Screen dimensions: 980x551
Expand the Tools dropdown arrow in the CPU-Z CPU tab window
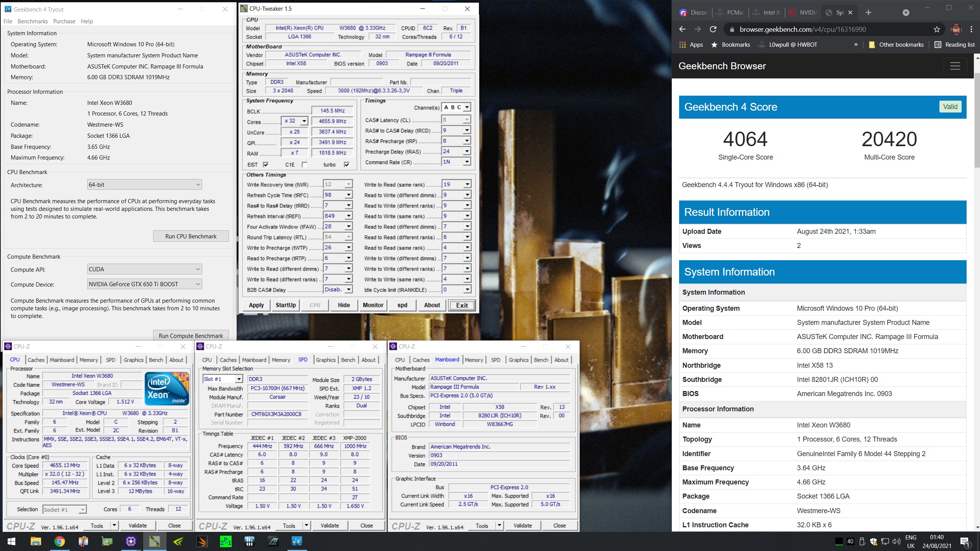[x=114, y=525]
